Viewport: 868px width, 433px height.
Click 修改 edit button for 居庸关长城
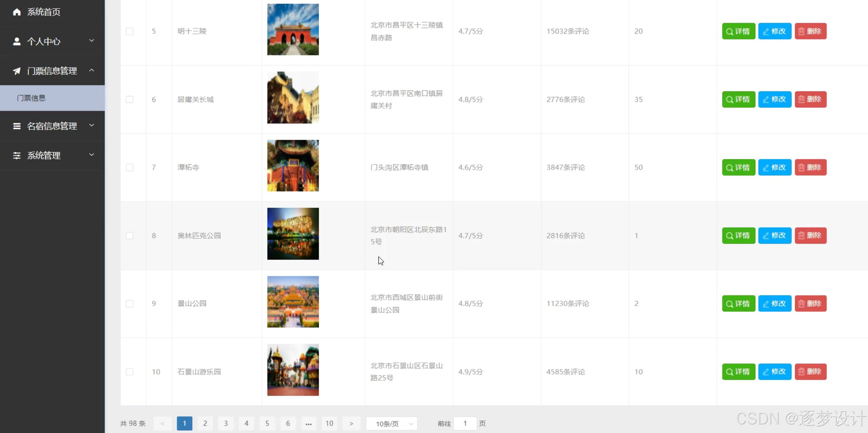click(774, 99)
